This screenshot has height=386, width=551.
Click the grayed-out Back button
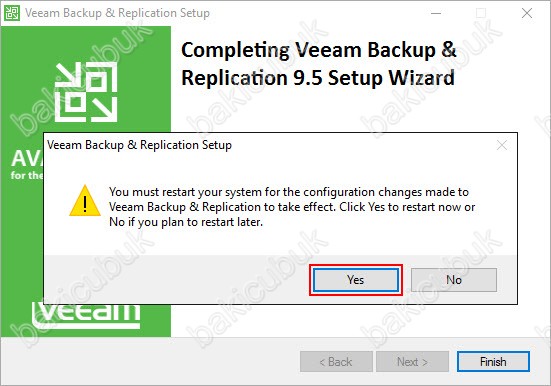click(336, 361)
